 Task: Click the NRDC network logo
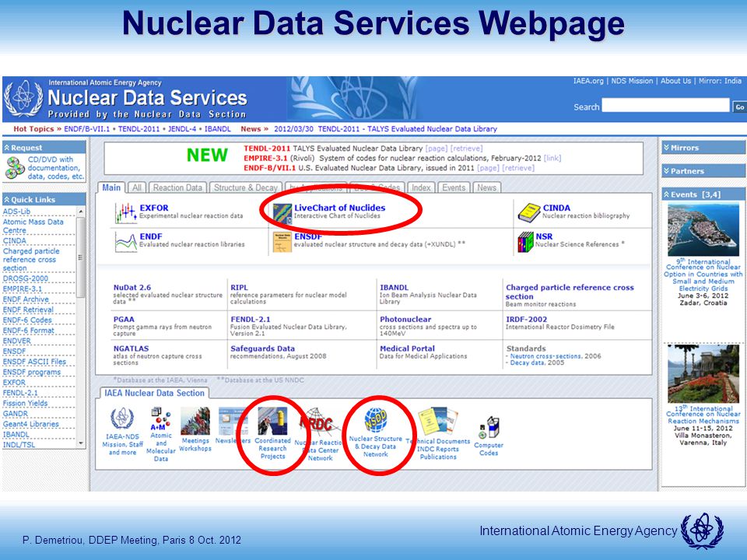[320, 422]
